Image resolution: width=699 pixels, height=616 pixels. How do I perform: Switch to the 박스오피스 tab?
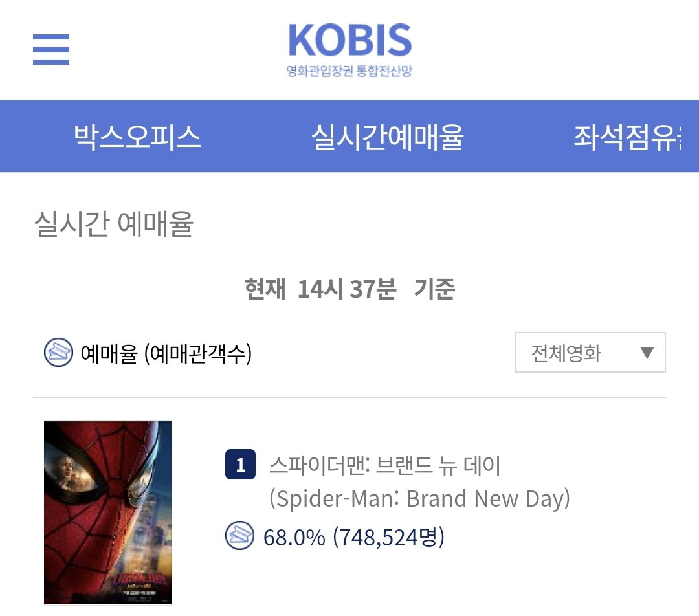[x=137, y=137]
